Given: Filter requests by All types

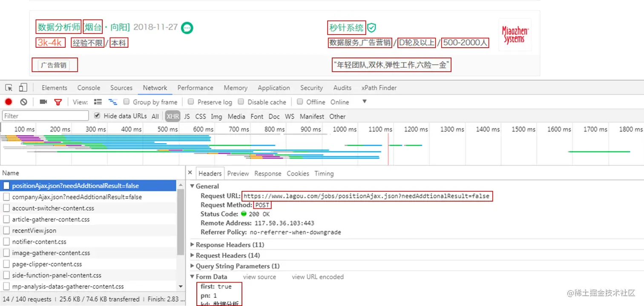Looking at the screenshot, I should 155,116.
